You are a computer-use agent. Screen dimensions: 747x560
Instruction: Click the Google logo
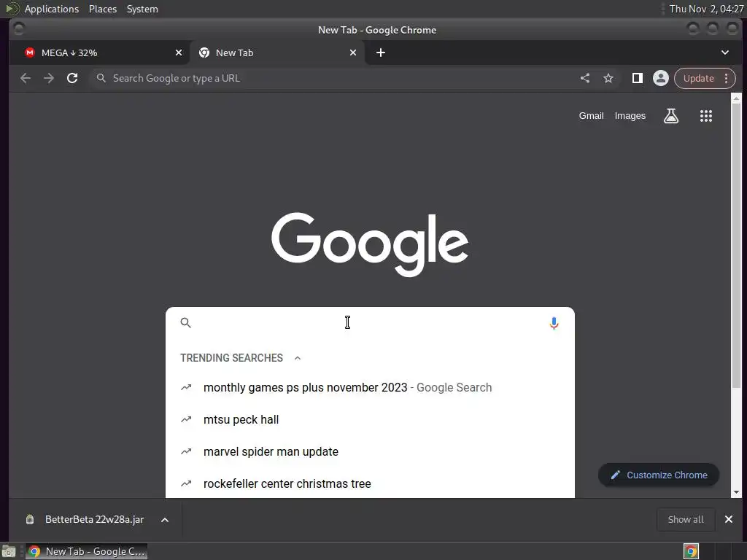[x=370, y=245]
